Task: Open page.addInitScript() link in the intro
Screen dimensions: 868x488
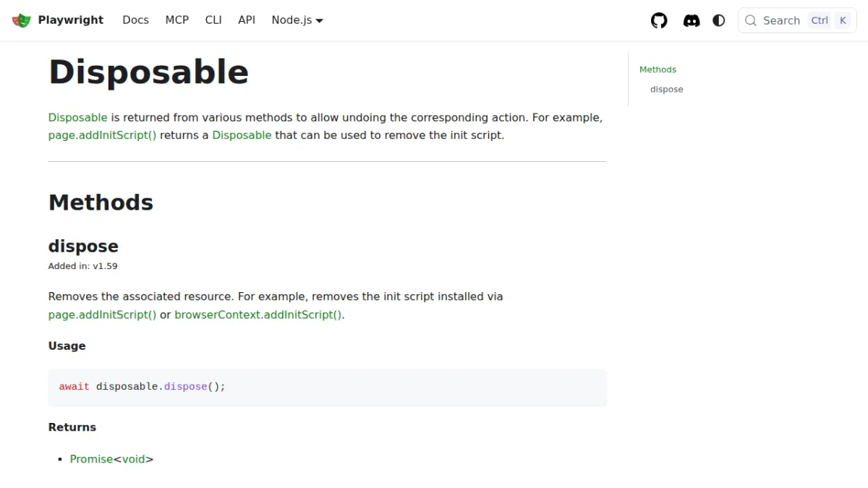Action: (x=102, y=135)
